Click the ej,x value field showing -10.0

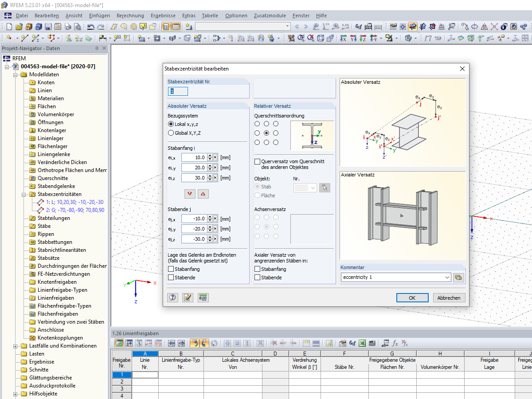pyautogui.click(x=194, y=219)
